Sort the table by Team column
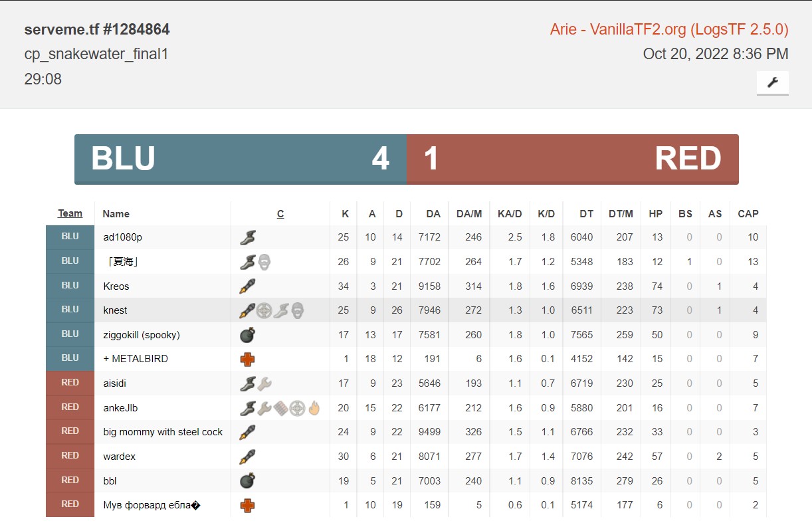This screenshot has width=812, height=523. pyautogui.click(x=70, y=213)
